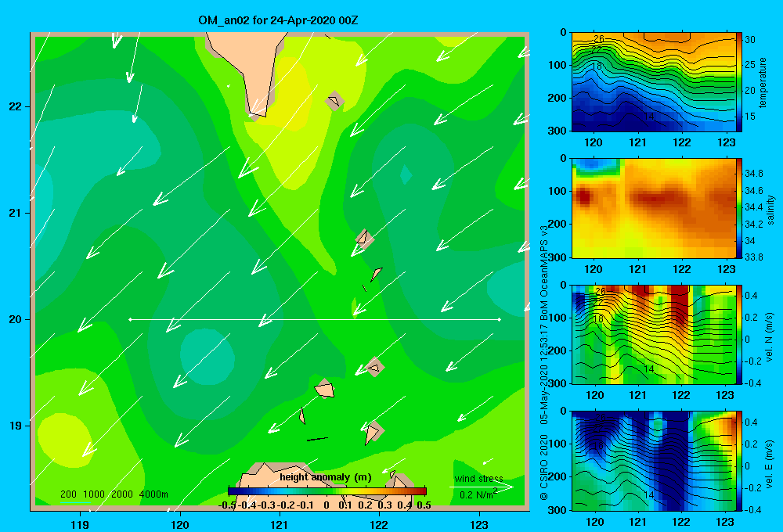Click the '14' isotherm label in temperature plot
This screenshot has height=532, width=783.
click(648, 117)
